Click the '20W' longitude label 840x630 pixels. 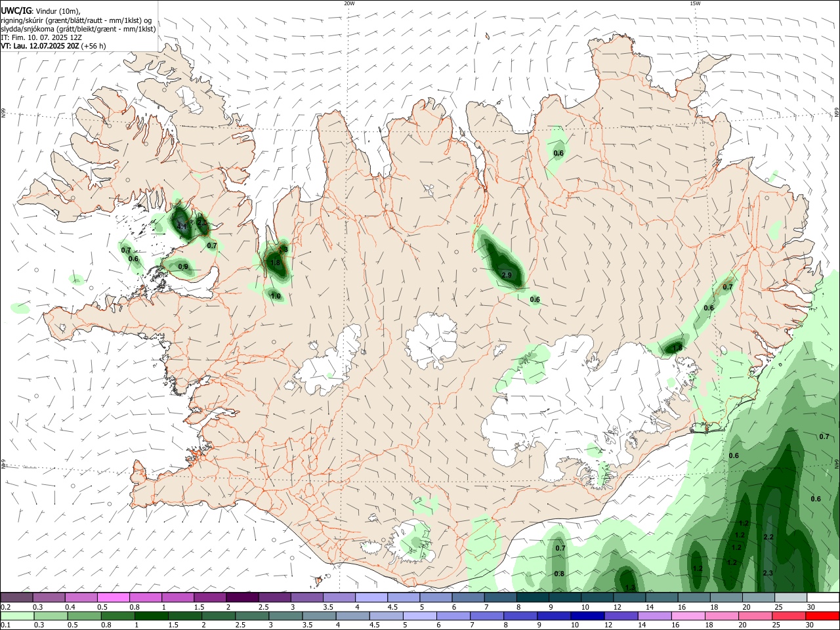349,3
